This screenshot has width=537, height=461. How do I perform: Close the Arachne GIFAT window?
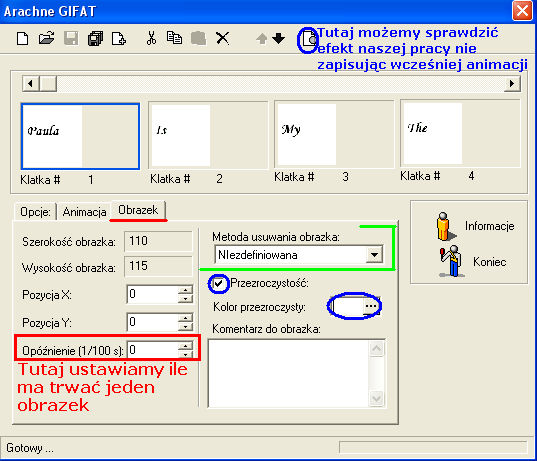coord(523,11)
